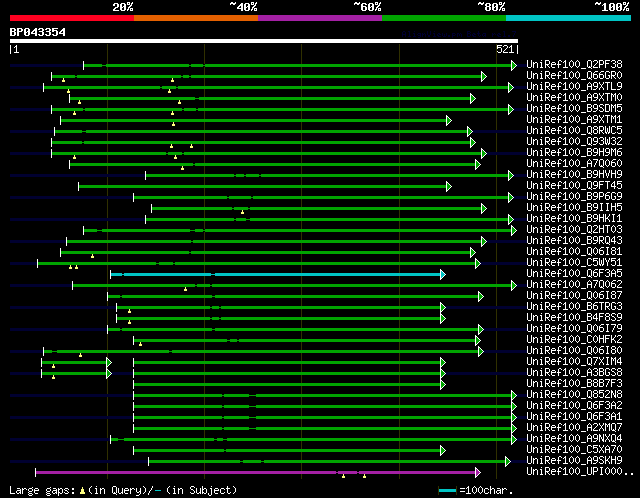This screenshot has width=640, height=498.
Task: Click the UniRef100_B9RQ43 label
Action: click(574, 241)
